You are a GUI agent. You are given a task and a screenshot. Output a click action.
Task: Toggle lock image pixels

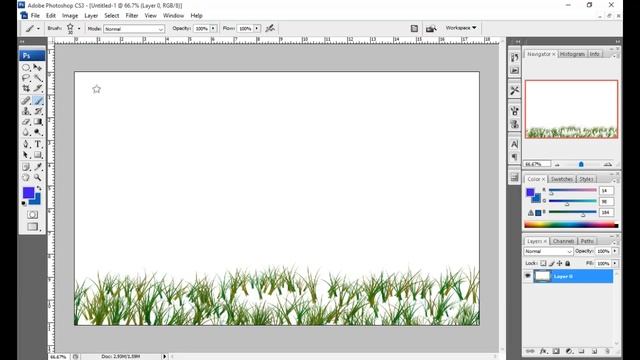coord(551,263)
